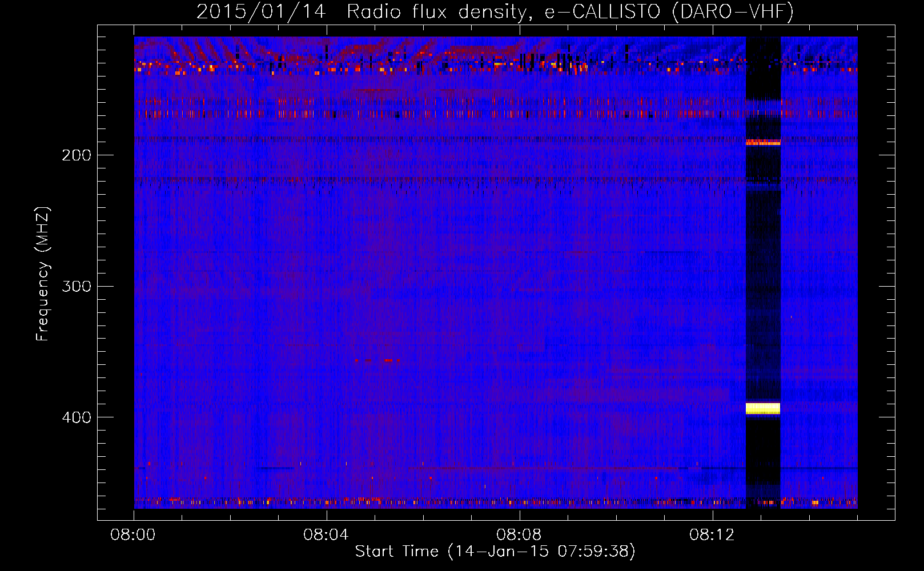The width and height of the screenshot is (924, 571).
Task: Click the bright yellow band near 400 MHz
Action: tap(763, 408)
